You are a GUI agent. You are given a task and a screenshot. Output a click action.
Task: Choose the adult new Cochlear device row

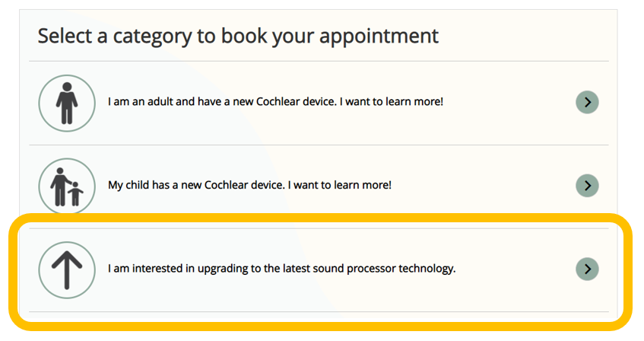319,104
